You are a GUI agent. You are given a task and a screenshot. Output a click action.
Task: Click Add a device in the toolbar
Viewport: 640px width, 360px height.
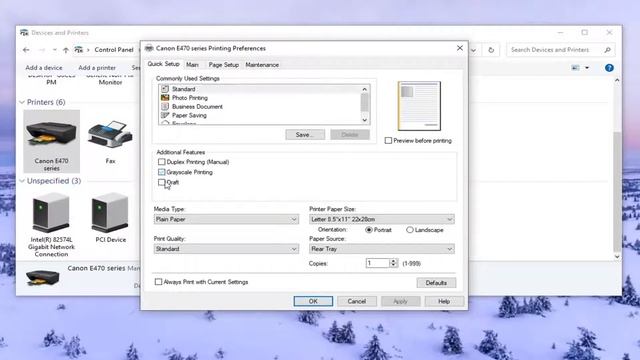pos(44,68)
